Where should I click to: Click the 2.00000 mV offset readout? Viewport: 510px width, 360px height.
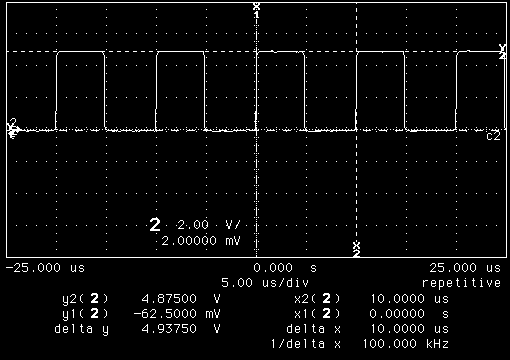click(x=201, y=240)
